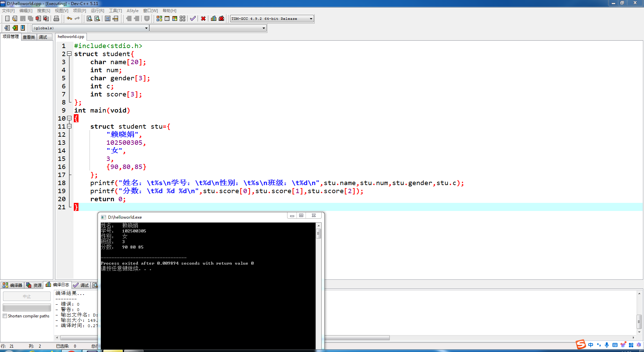
Task: Open profile analysis bar chart icon
Action: pyautogui.click(x=214, y=18)
